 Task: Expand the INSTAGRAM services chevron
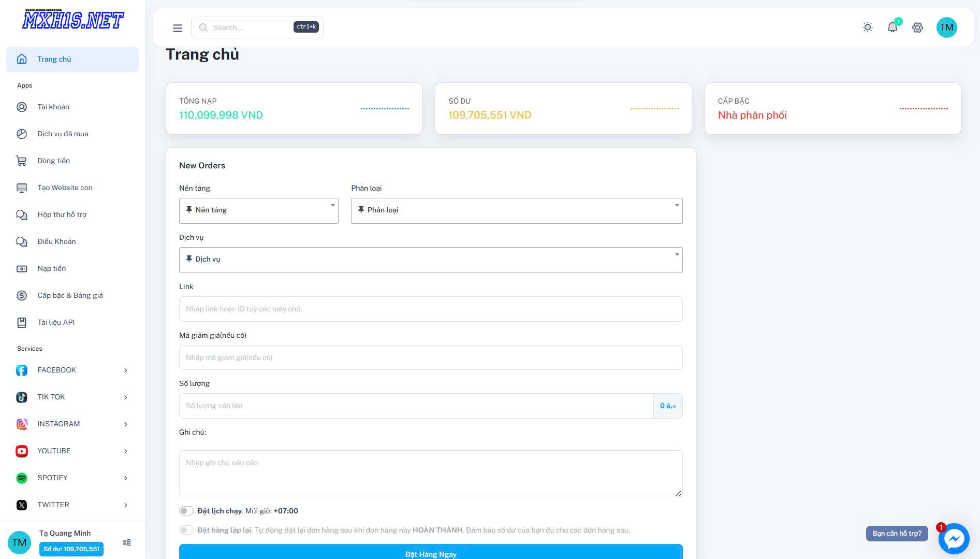point(126,424)
